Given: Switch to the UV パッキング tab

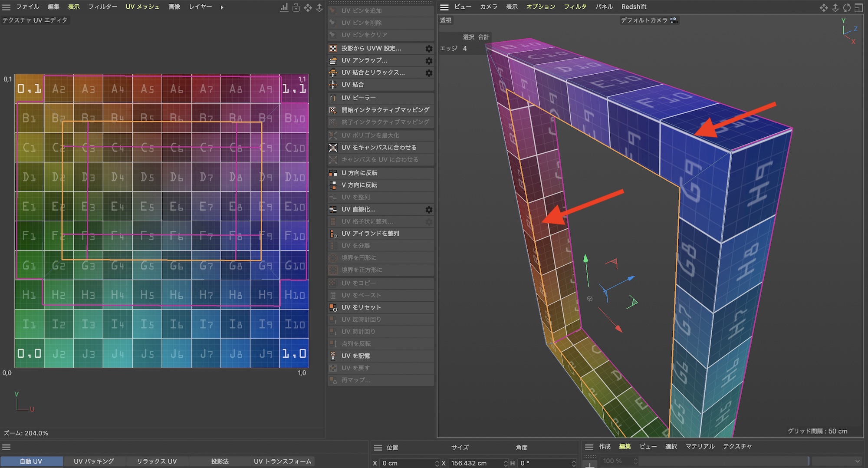Looking at the screenshot, I should point(94,461).
